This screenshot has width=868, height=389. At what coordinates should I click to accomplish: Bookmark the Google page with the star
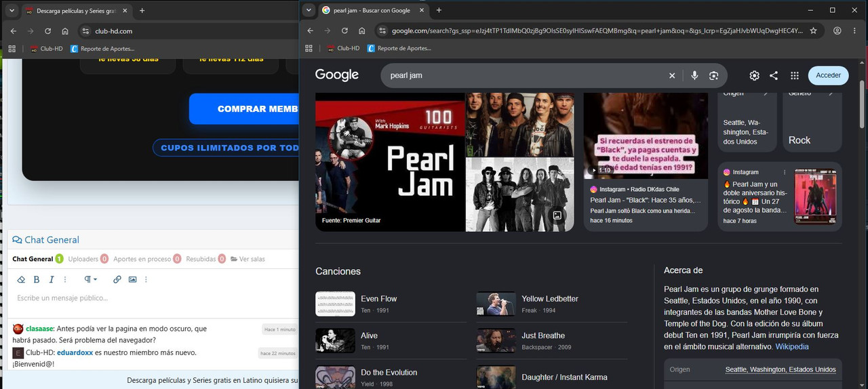pos(813,30)
